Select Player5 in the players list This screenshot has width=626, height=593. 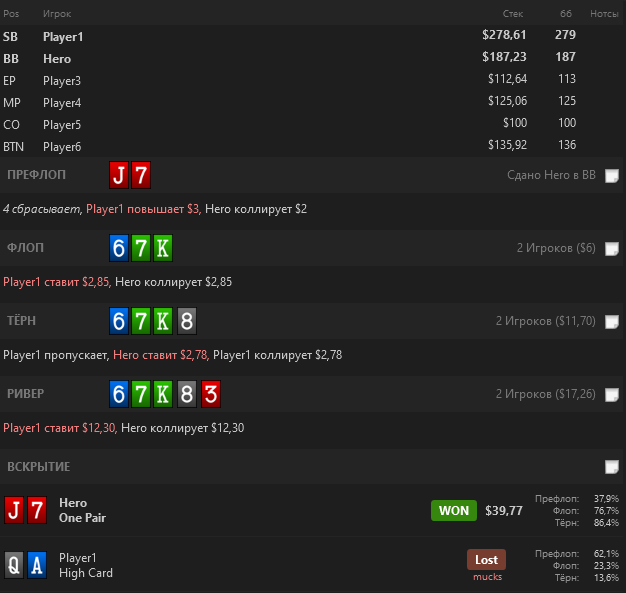[x=62, y=125]
